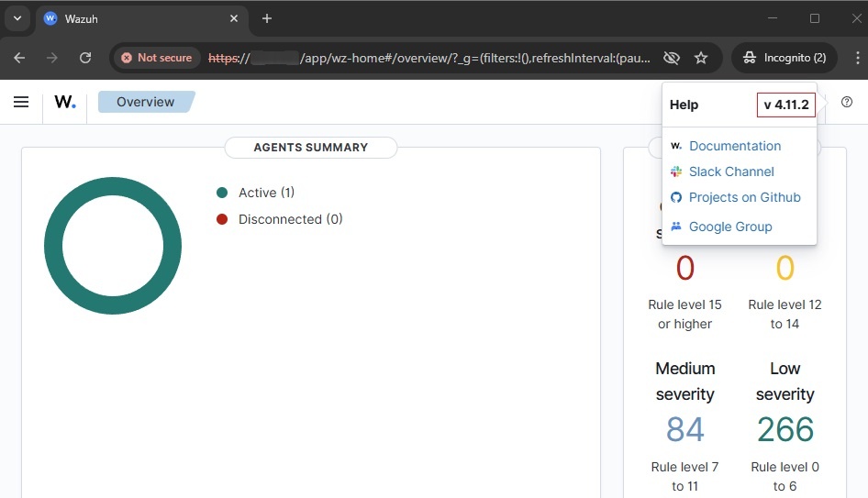Bookmark this page with star icon

[x=701, y=58]
